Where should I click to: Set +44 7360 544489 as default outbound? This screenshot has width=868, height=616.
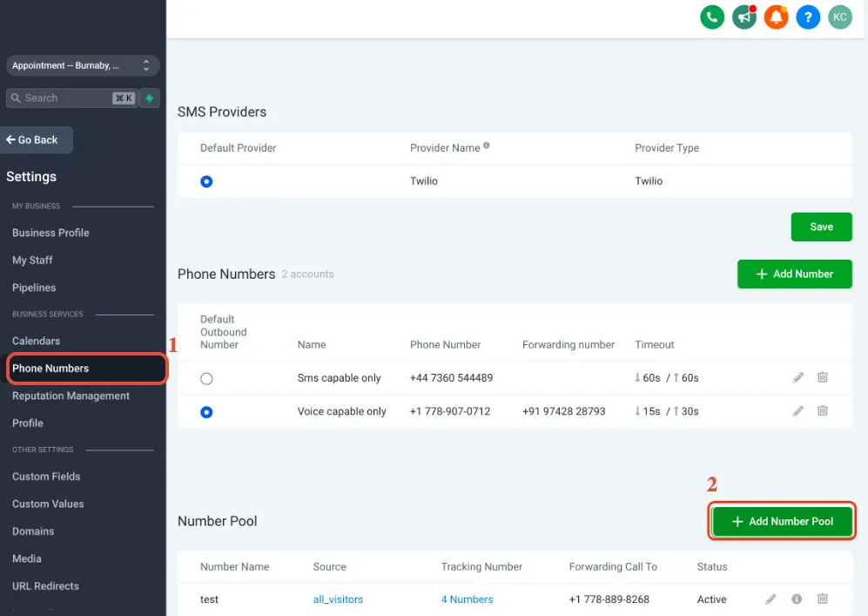click(x=206, y=378)
